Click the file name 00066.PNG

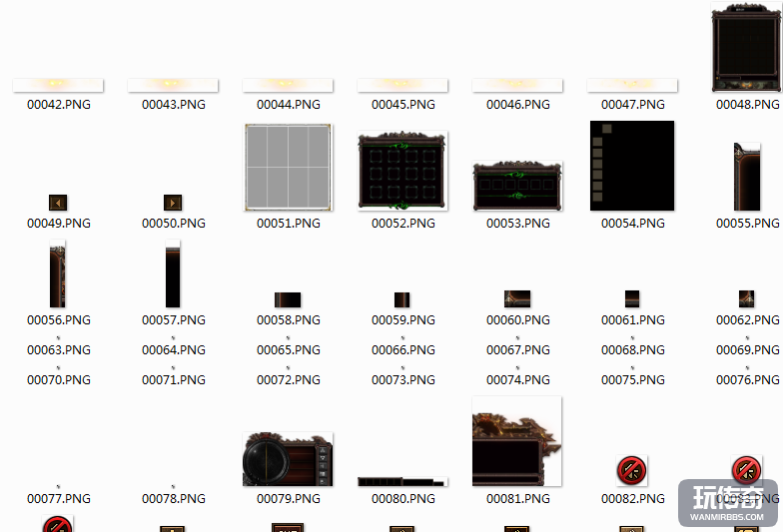tap(403, 349)
